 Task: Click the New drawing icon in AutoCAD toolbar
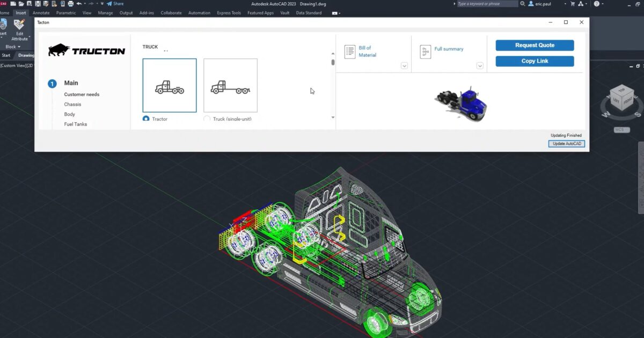click(x=13, y=4)
